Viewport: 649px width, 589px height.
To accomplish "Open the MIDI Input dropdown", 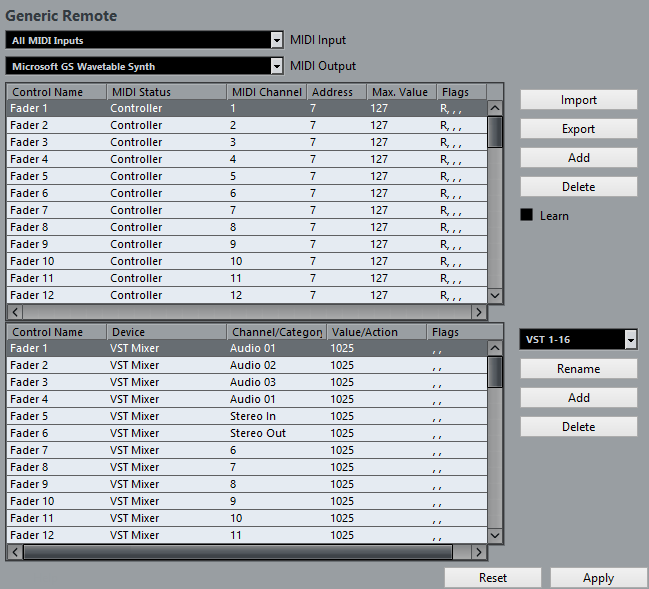I will (x=144, y=40).
